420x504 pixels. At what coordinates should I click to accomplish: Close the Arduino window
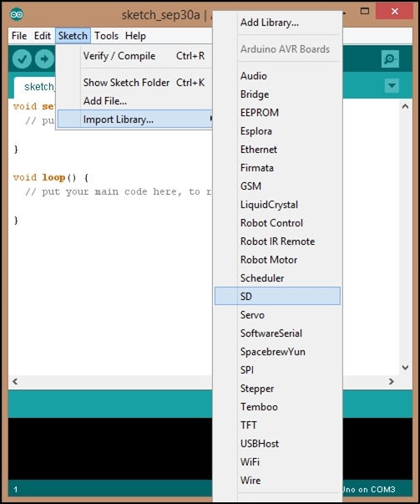pyautogui.click(x=395, y=11)
